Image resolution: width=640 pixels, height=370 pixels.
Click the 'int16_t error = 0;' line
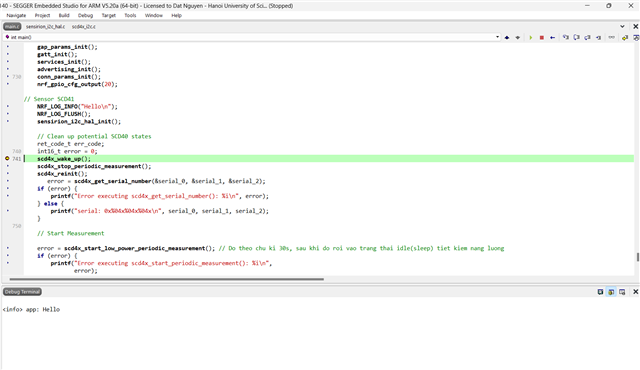(67, 151)
